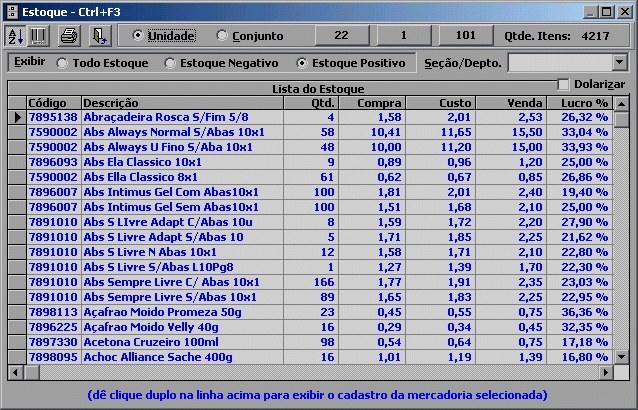Image resolution: width=638 pixels, height=410 pixels.
Task: Select the Unidade radio option
Action: pos(139,36)
